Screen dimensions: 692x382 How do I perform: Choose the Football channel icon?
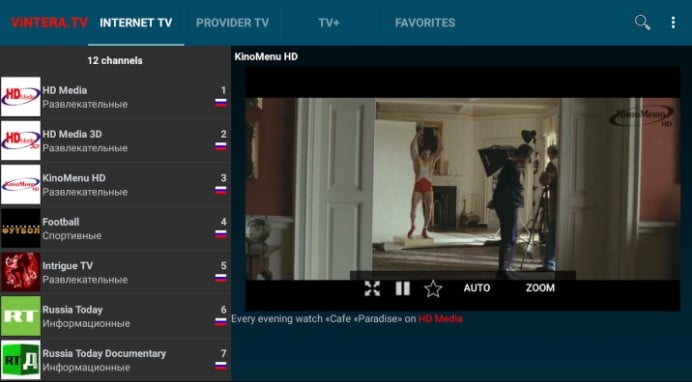pos(21,228)
